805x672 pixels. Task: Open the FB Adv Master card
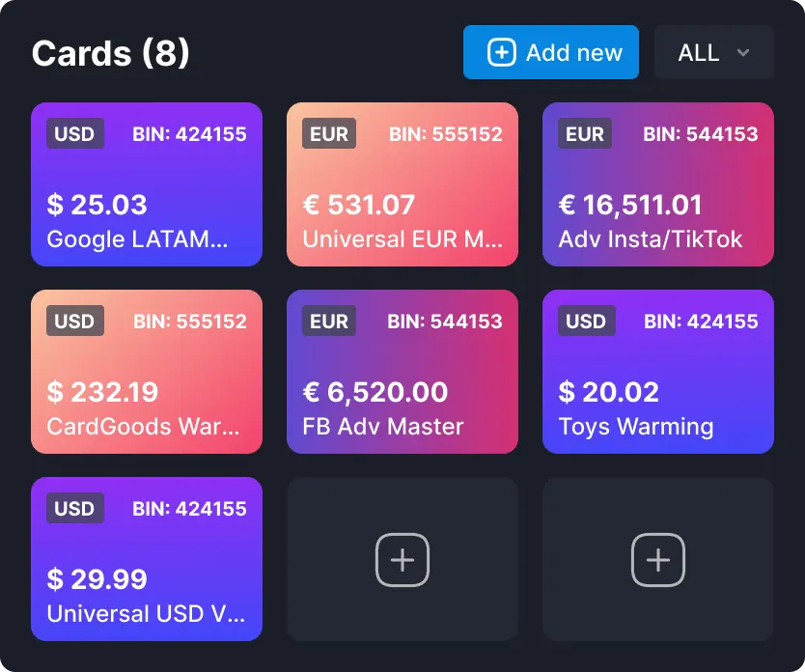(x=402, y=372)
